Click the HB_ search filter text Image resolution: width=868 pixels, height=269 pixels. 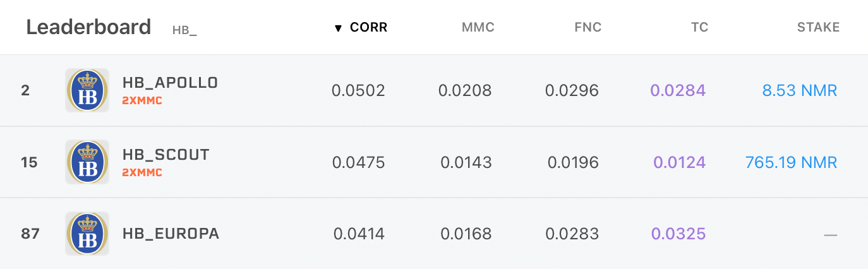pyautogui.click(x=184, y=30)
